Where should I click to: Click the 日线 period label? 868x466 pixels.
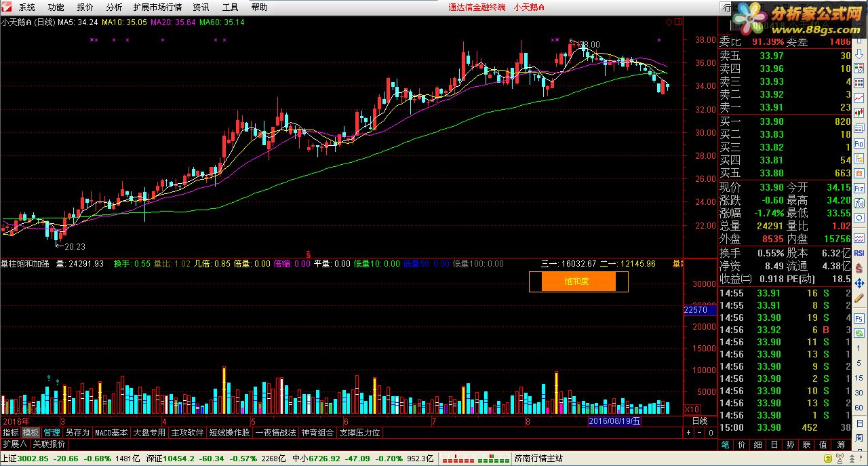(700, 421)
